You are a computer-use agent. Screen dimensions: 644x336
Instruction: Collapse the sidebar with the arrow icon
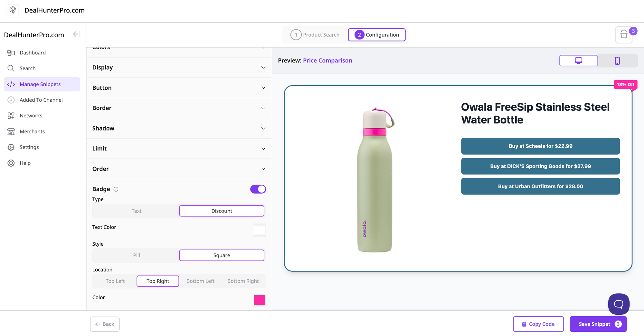(76, 34)
